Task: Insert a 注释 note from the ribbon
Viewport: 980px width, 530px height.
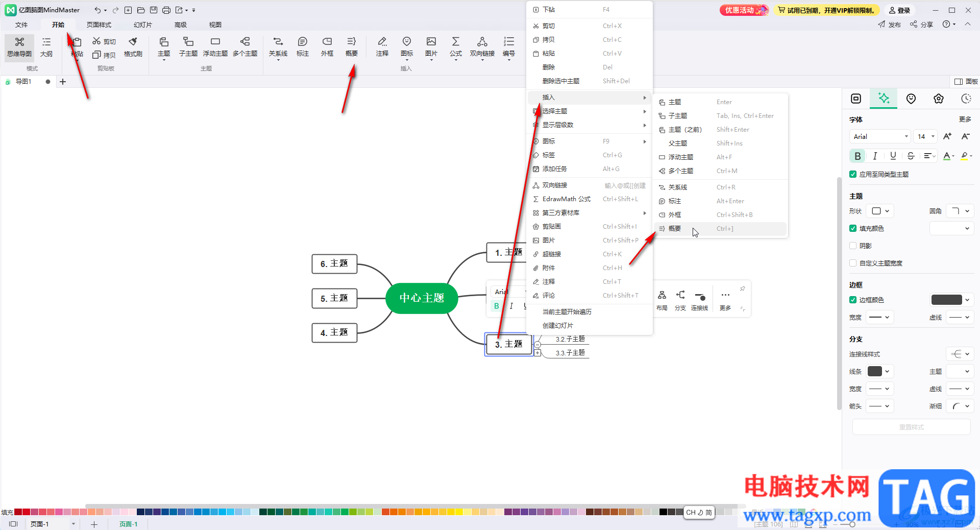Action: tap(382, 46)
